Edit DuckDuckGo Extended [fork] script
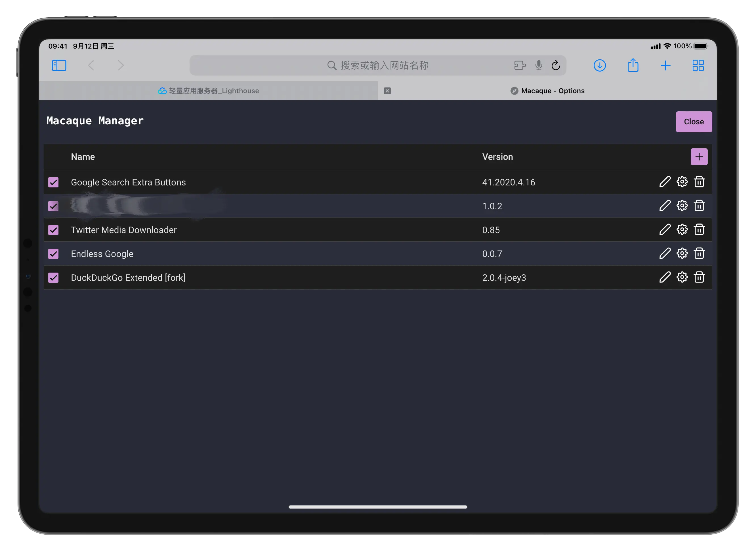The image size is (756, 552). pyautogui.click(x=665, y=277)
